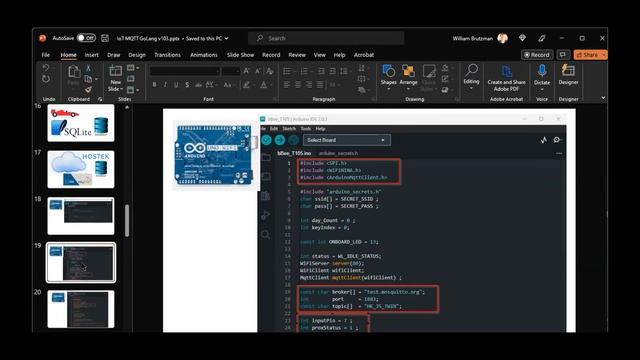Click the Undo arrow icon
Screen dimensions: 640x360
point(46,68)
